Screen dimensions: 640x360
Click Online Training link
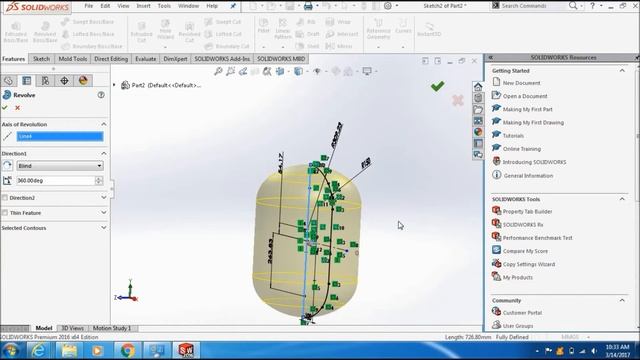click(x=522, y=149)
